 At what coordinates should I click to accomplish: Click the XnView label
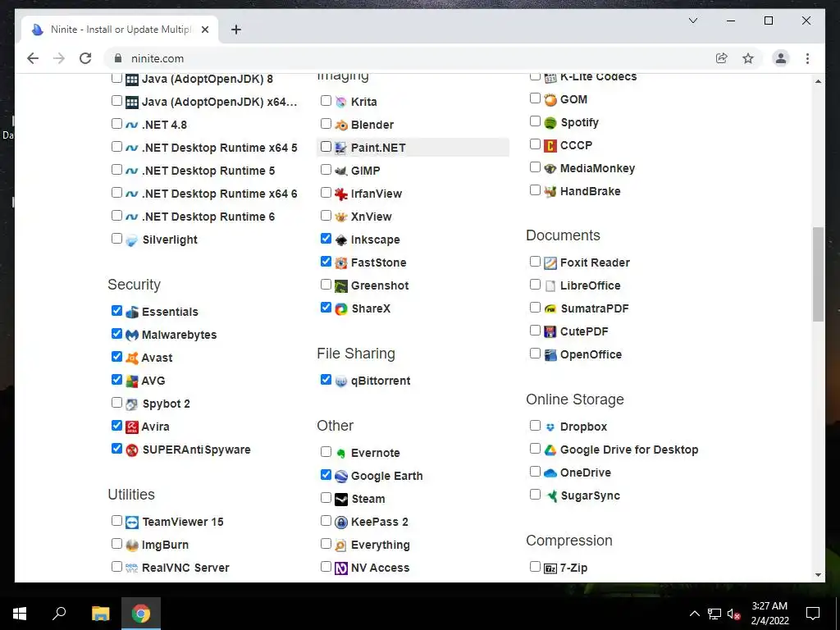371,217
